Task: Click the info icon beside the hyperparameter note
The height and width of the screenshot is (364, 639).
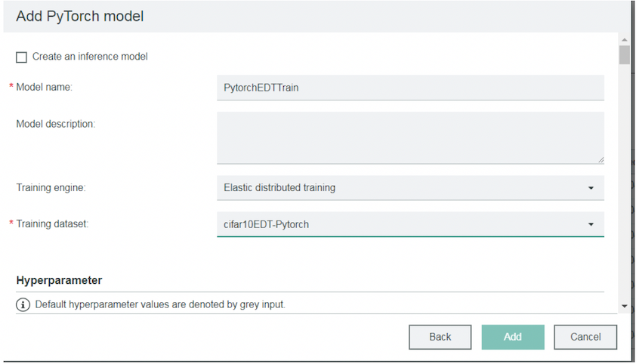Action: point(23,305)
